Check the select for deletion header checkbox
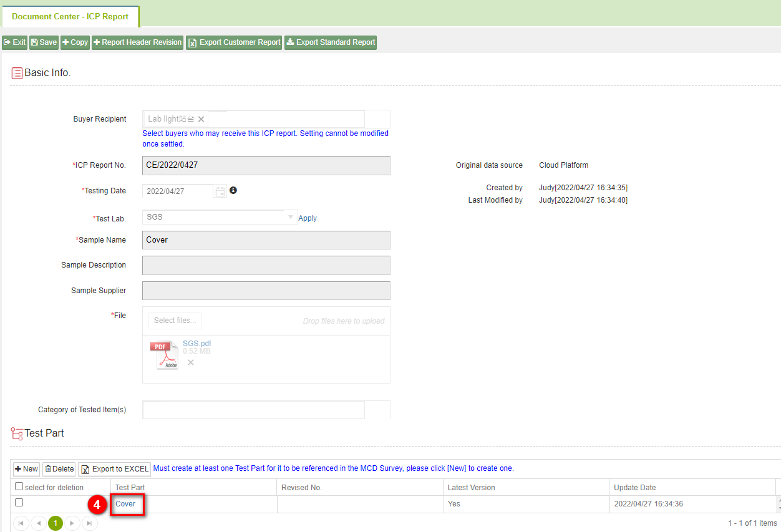 [19, 486]
